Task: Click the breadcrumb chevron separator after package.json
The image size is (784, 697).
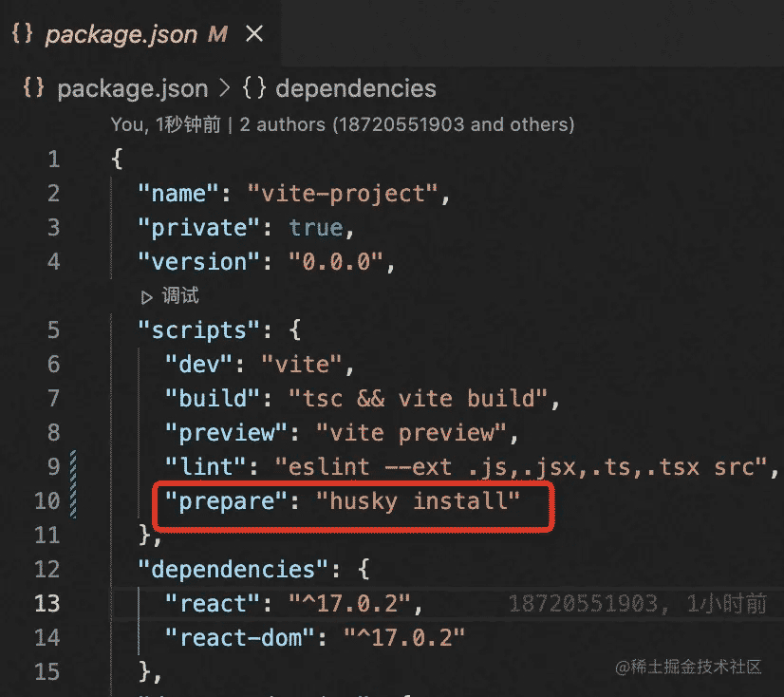Action: [x=225, y=89]
